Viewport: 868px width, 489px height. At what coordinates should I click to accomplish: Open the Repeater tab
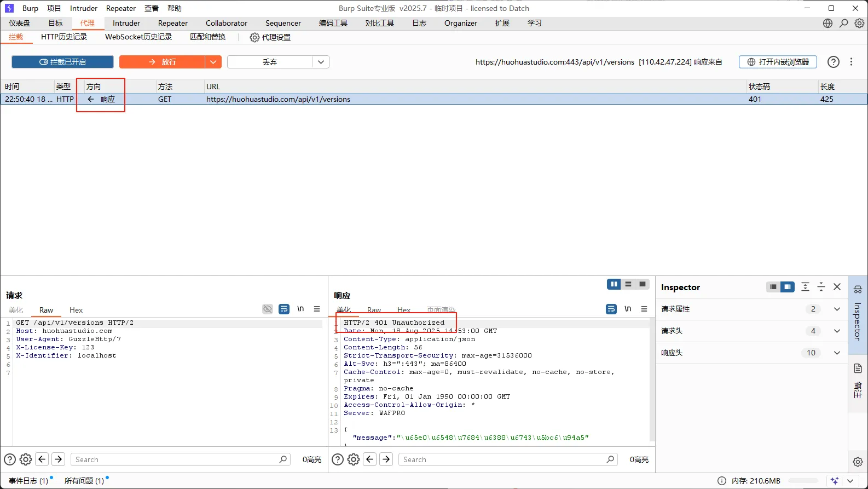(x=172, y=23)
